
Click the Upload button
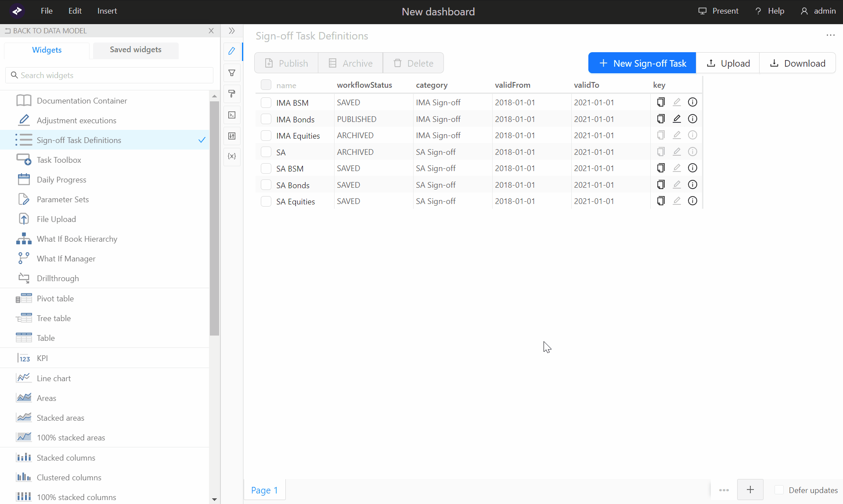(728, 63)
